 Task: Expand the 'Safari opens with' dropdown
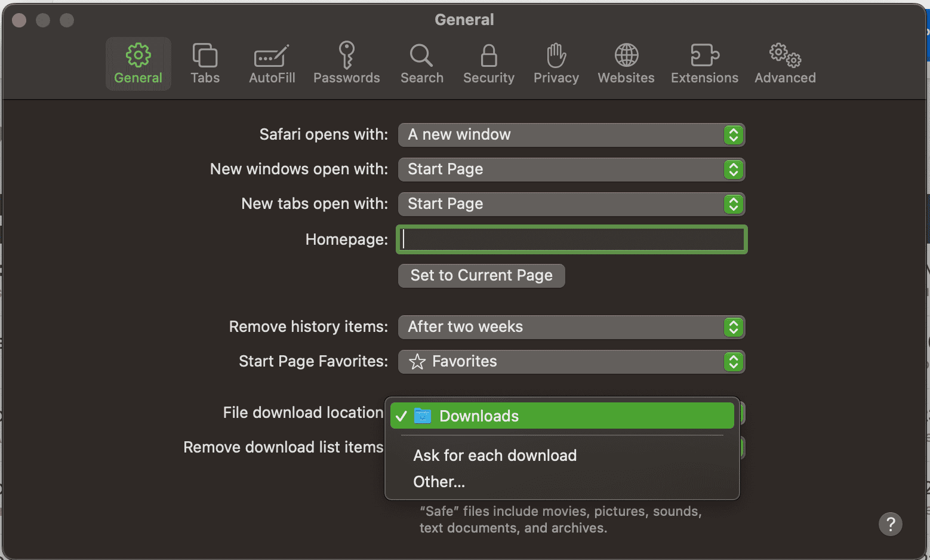(x=571, y=135)
